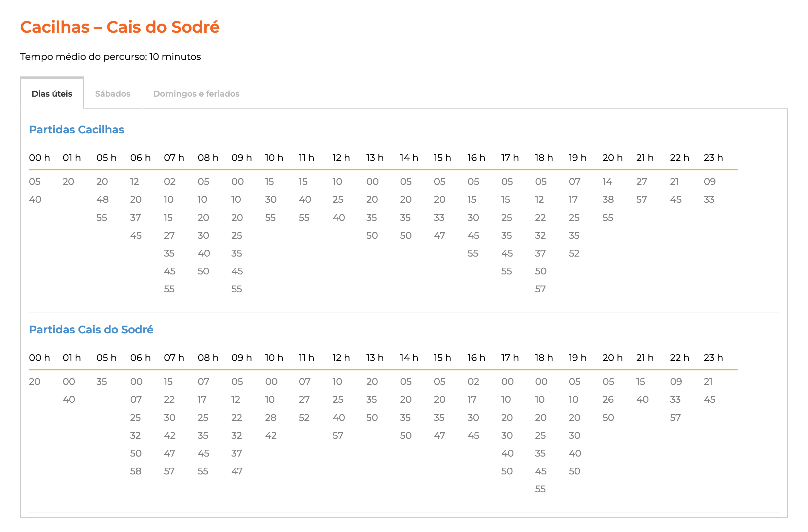Click minute 48 under 05 h in Cacilhas departures
The width and height of the screenshot is (808, 532).
pos(103,200)
